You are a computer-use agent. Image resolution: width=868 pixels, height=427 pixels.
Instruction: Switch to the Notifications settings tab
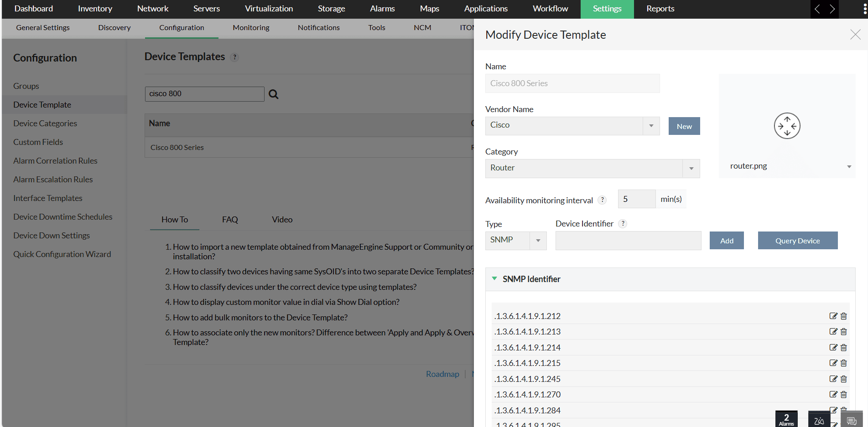point(319,28)
